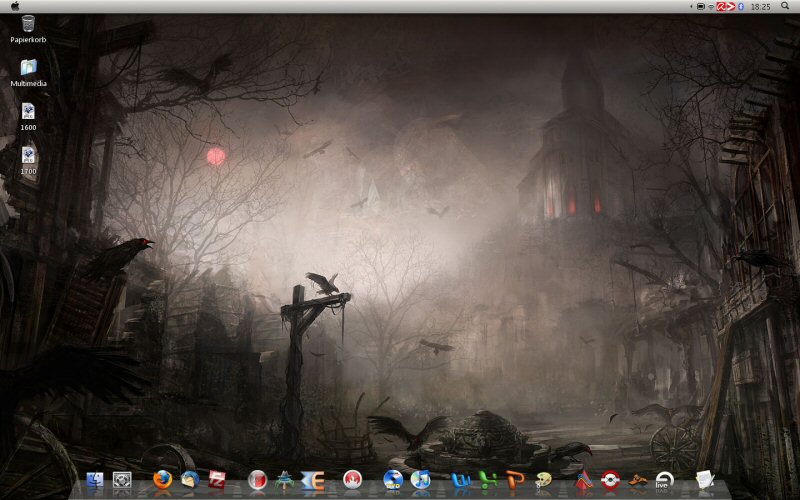Launch iTunes from the dock

(420, 480)
